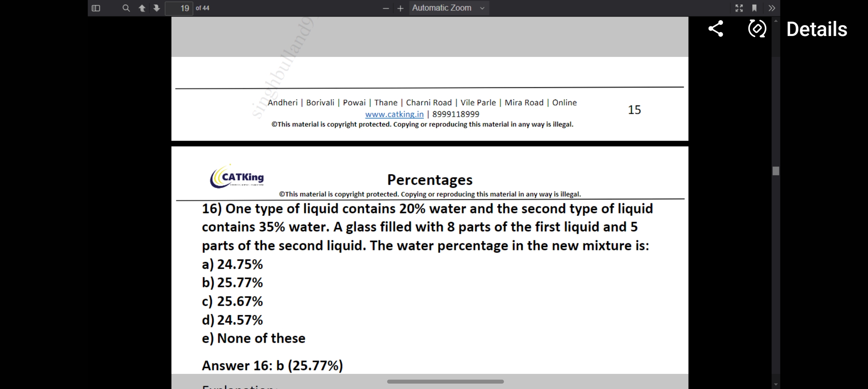Viewport: 868px width, 389px height.
Task: Click the vertical scrollbar thumb
Action: pos(776,171)
